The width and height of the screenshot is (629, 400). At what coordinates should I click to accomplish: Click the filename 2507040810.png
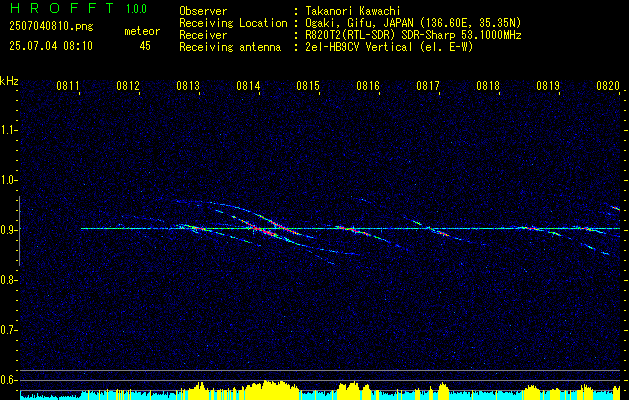coord(51,27)
